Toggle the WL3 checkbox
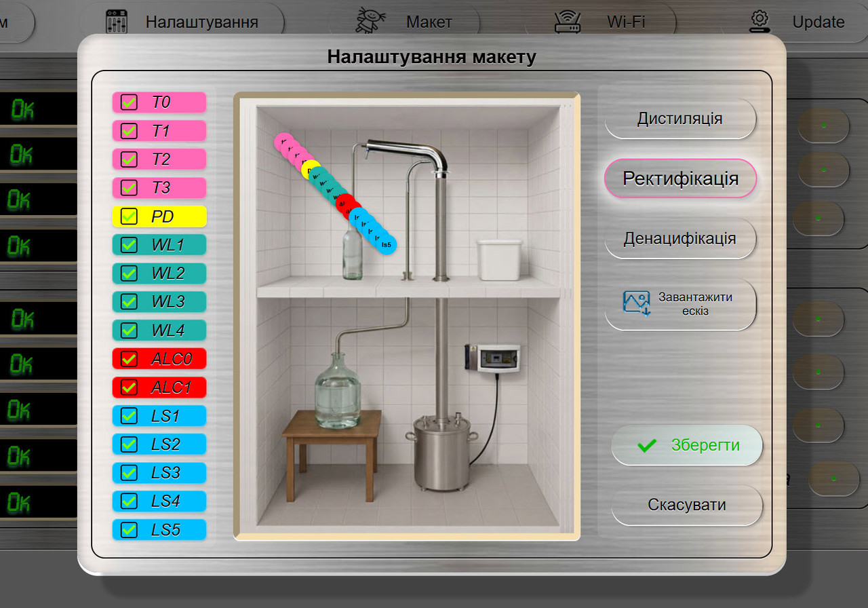Viewport: 868px width, 608px height. [x=129, y=302]
